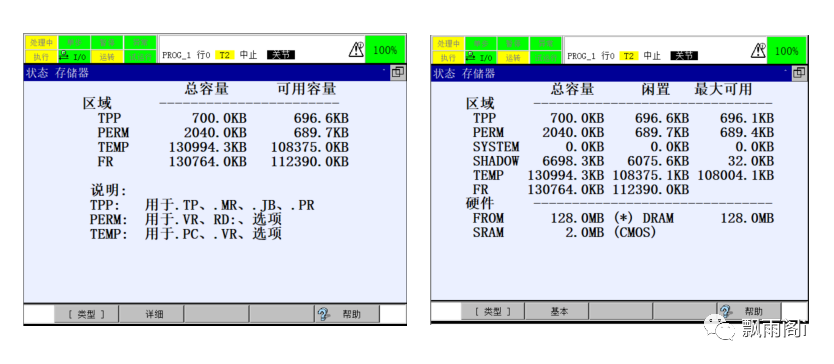Click the FROM hardware row label
The width and height of the screenshot is (834, 364).
(x=488, y=218)
